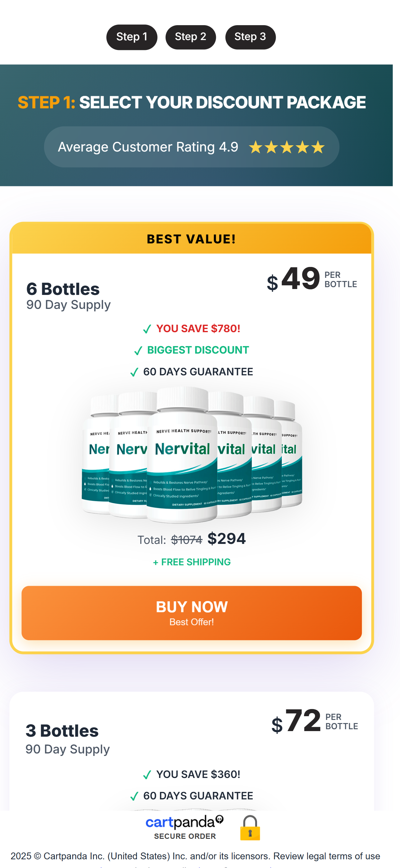Click the checkmark beside YOU SAVE $780
400x868 pixels.
click(x=147, y=329)
